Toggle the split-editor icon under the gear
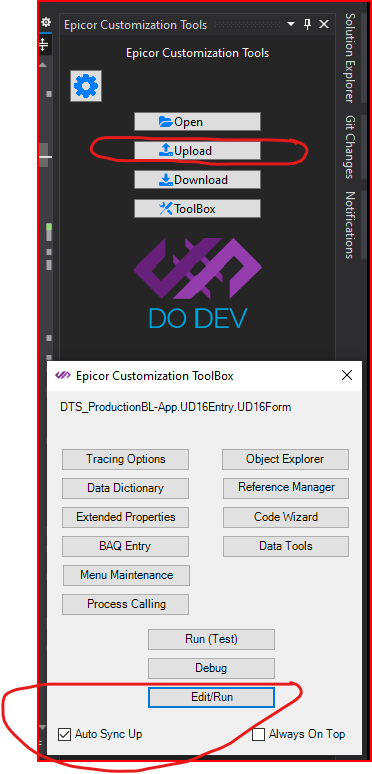 [x=44, y=45]
